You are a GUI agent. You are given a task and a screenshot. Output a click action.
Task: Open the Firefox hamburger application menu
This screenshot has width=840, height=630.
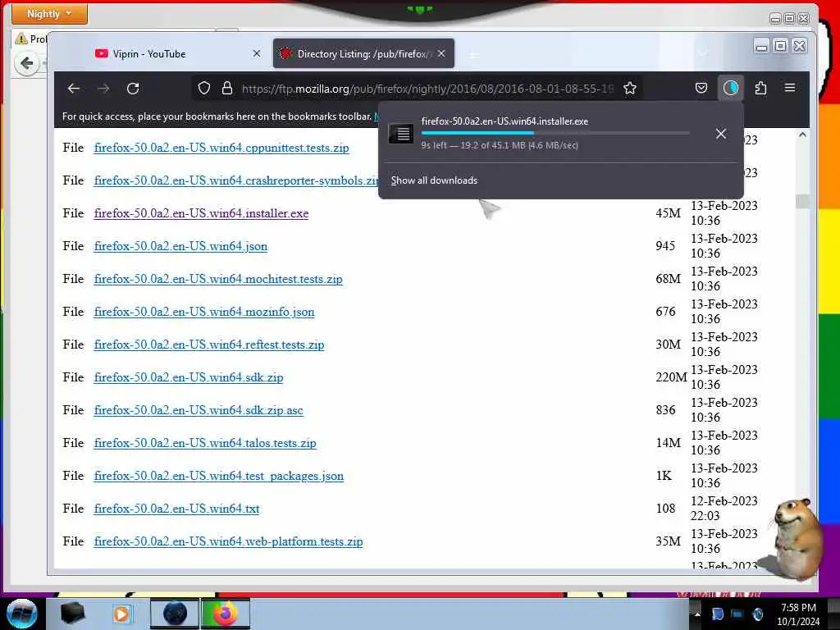(x=790, y=88)
